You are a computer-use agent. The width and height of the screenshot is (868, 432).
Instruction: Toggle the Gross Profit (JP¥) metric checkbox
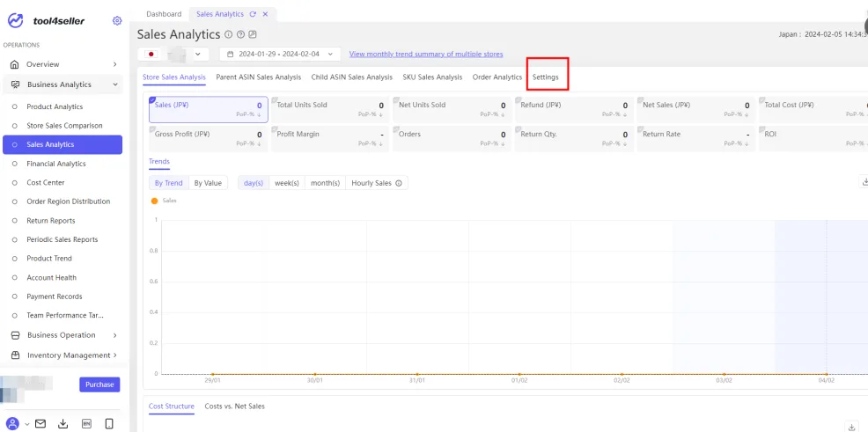pyautogui.click(x=151, y=129)
